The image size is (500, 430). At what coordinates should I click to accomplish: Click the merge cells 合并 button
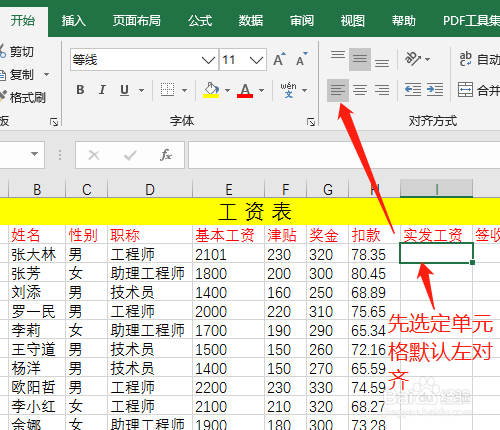pyautogui.click(x=479, y=90)
